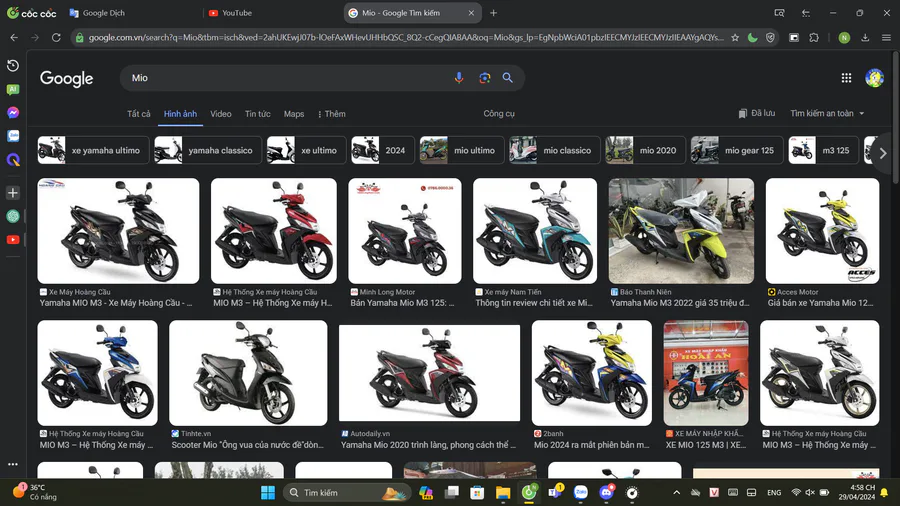Toggle the muted volume icon in system tray
Screen dimensions: 900x506
pos(810,493)
